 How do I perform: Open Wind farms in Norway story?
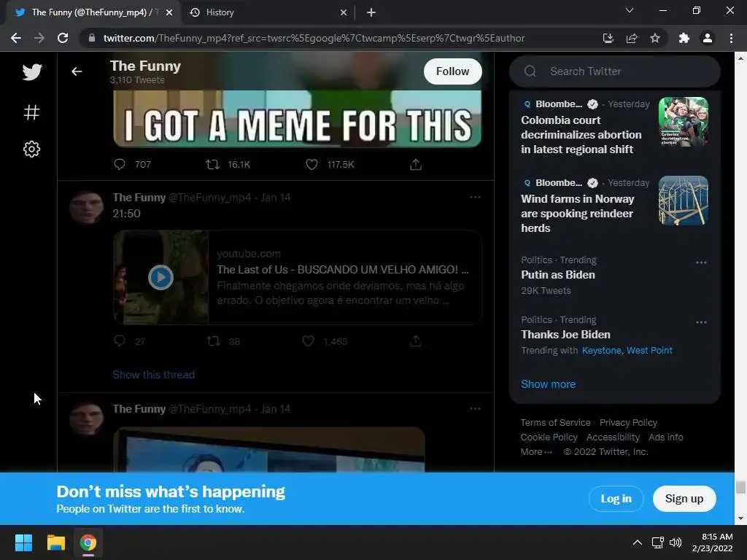[x=578, y=214]
